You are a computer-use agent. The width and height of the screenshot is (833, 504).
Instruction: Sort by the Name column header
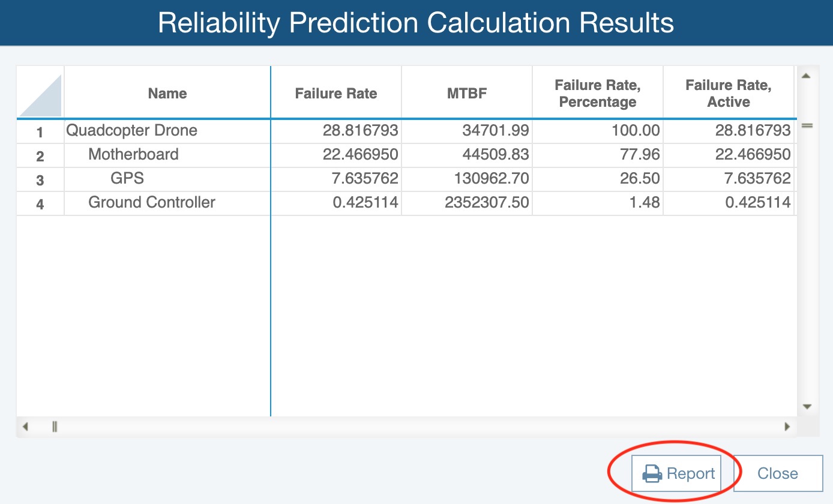(x=167, y=93)
